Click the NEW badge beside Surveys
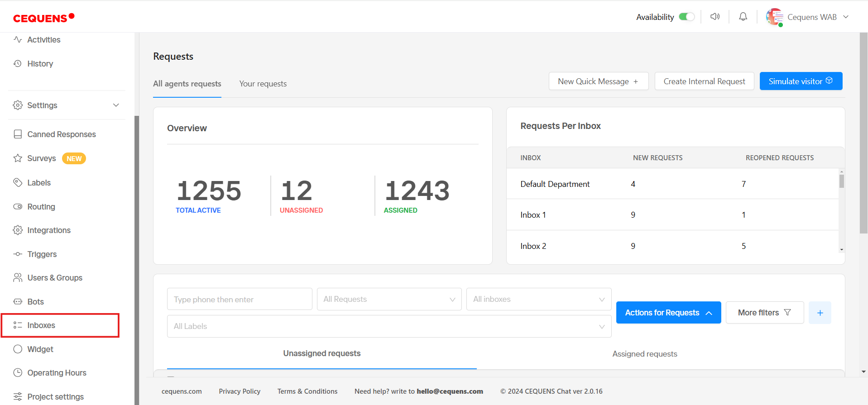Screen dimensions: 868x405 tap(74, 158)
